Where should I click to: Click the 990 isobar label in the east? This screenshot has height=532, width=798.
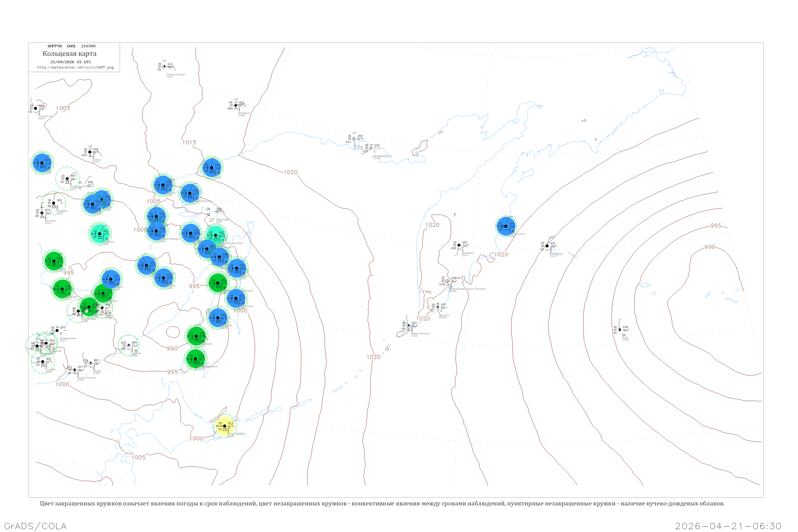(709, 247)
